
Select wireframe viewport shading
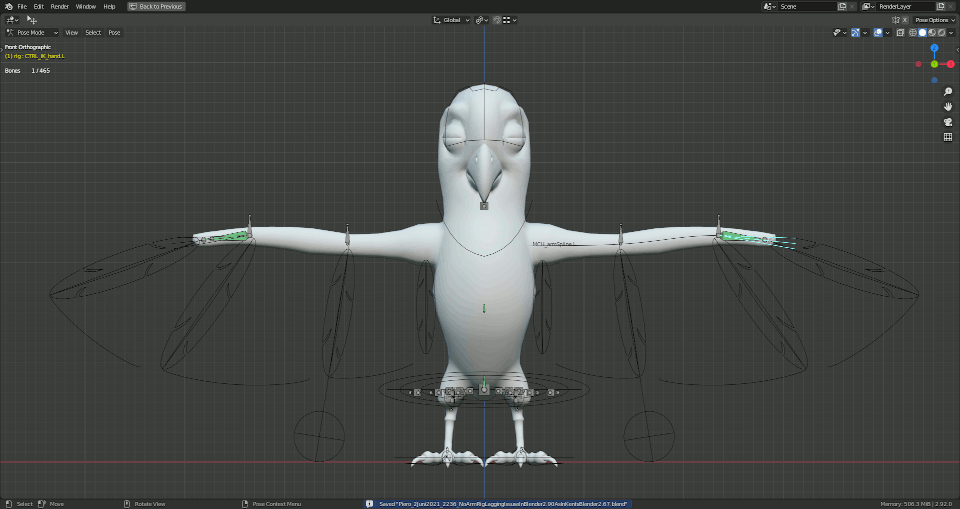click(913, 32)
